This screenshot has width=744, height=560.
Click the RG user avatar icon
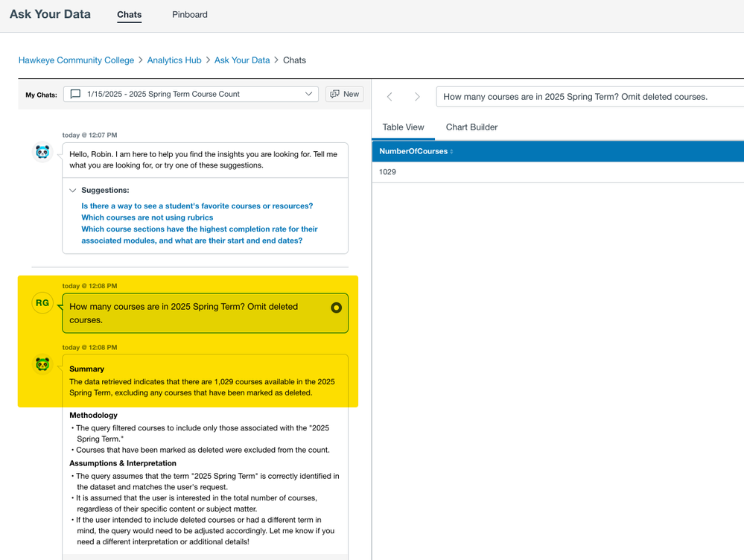click(x=42, y=303)
